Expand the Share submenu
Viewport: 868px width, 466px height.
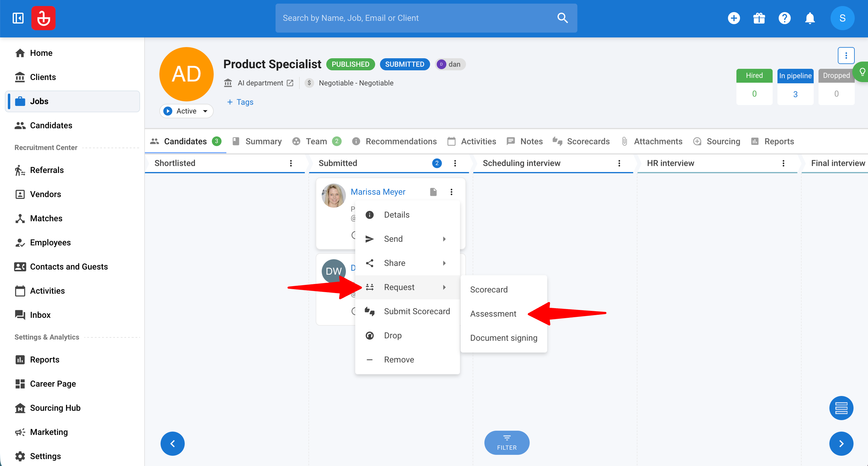click(x=407, y=263)
